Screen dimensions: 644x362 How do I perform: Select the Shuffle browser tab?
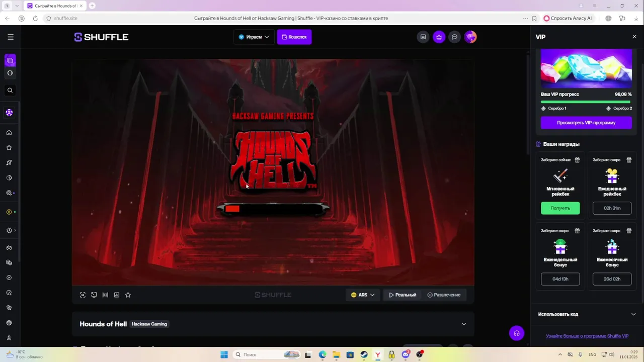(x=55, y=6)
